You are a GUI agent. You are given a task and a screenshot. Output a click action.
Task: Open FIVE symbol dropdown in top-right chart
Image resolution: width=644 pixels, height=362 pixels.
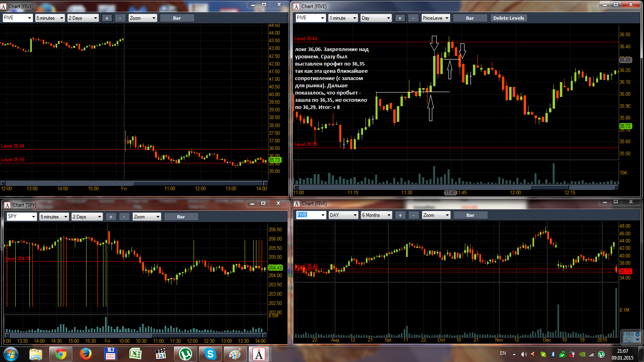310,18
